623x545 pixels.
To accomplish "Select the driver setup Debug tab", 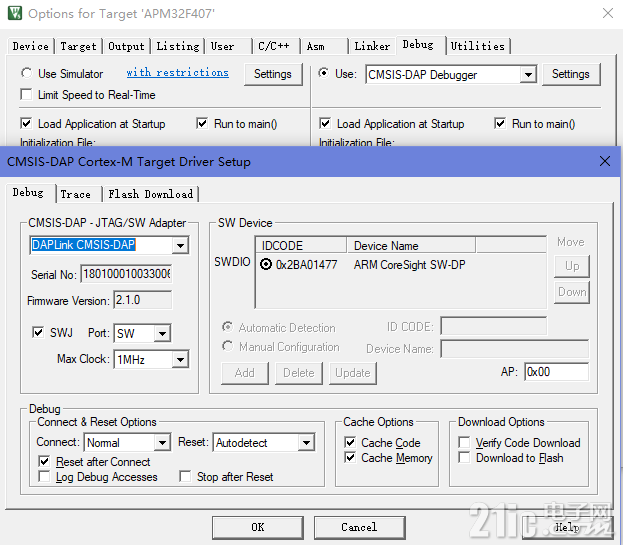I will (x=31, y=193).
